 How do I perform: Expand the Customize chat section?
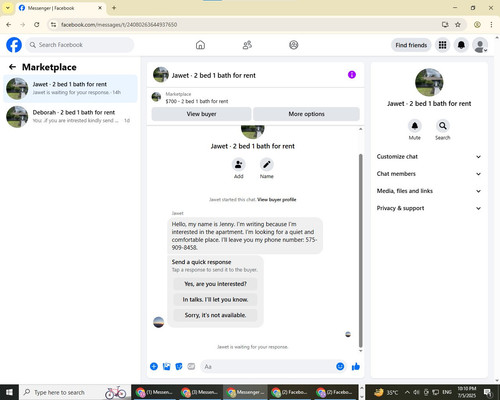tap(429, 157)
